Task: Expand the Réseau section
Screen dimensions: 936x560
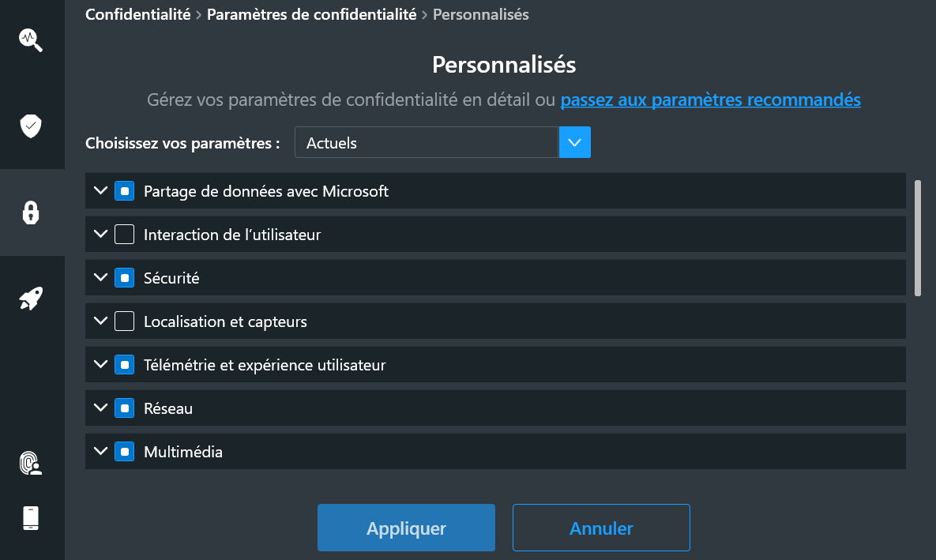Action: pos(100,408)
